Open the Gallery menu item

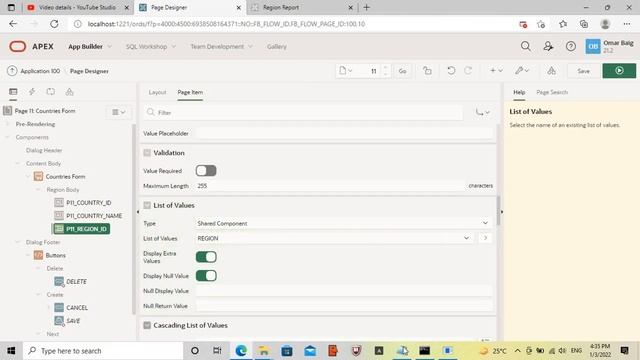pyautogui.click(x=277, y=47)
